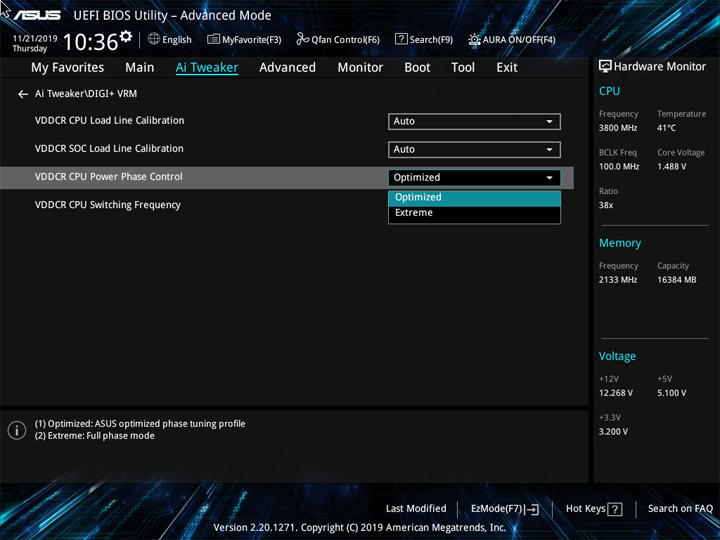Open MyFavorite(F3) list icon
Screen dimensions: 720x540
[213, 39]
